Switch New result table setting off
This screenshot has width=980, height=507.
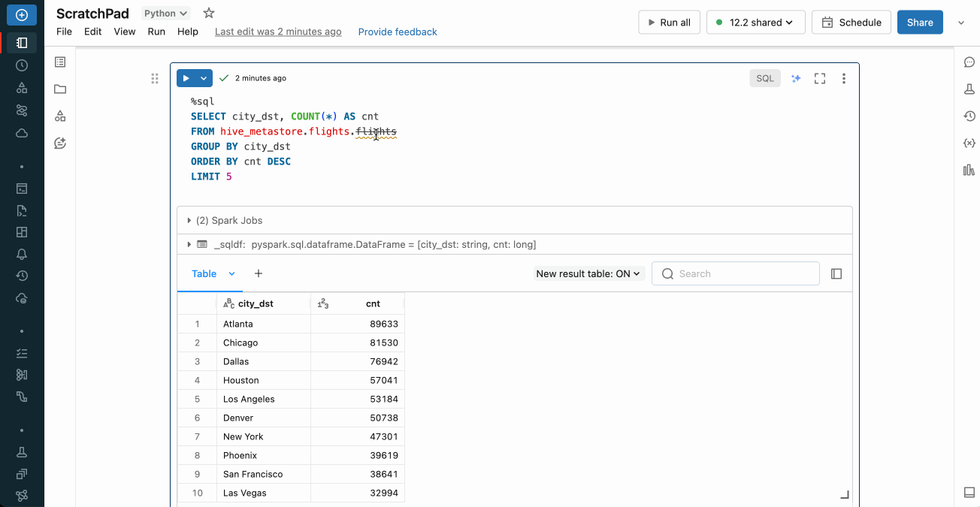(x=588, y=273)
